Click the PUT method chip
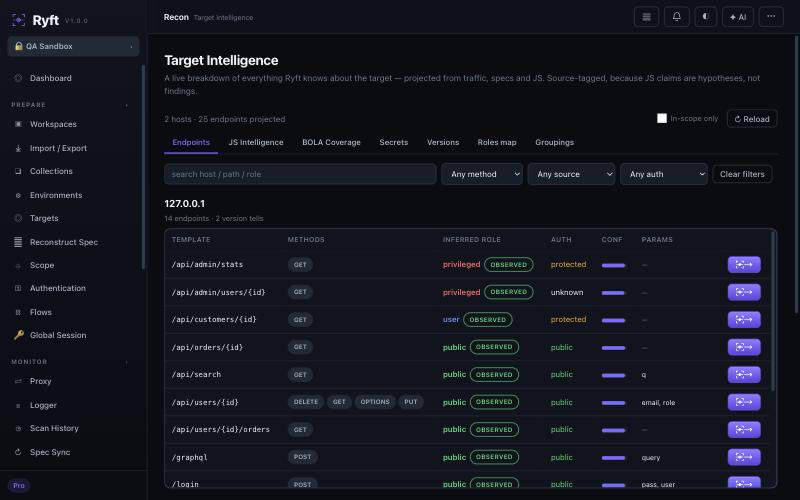This screenshot has height=500, width=800. click(x=411, y=402)
